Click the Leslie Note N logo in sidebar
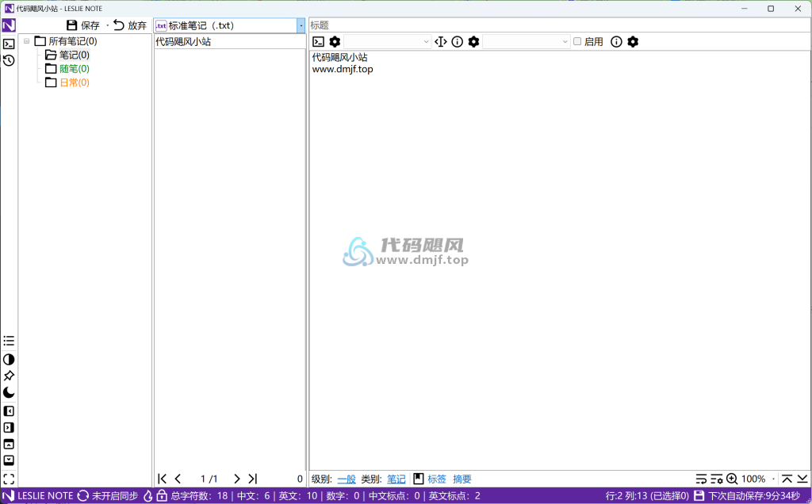Image resolution: width=812 pixels, height=504 pixels. [x=9, y=25]
